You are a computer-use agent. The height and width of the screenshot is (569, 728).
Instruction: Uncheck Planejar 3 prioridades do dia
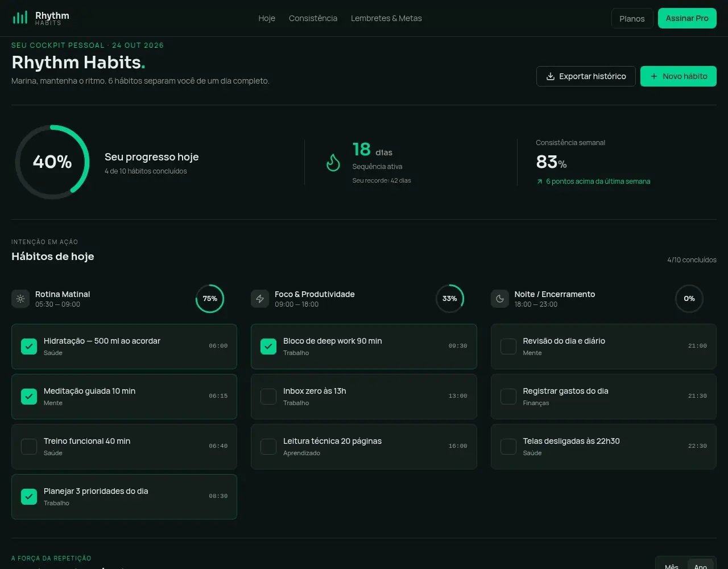(x=29, y=497)
